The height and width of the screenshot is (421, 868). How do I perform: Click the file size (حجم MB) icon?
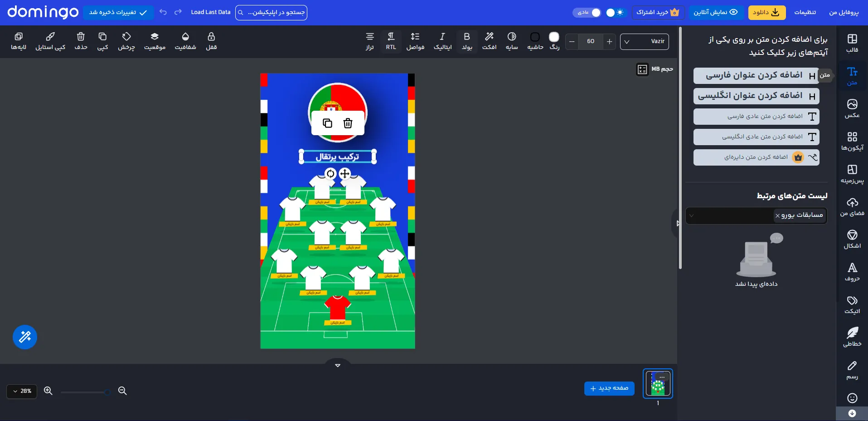pos(642,69)
